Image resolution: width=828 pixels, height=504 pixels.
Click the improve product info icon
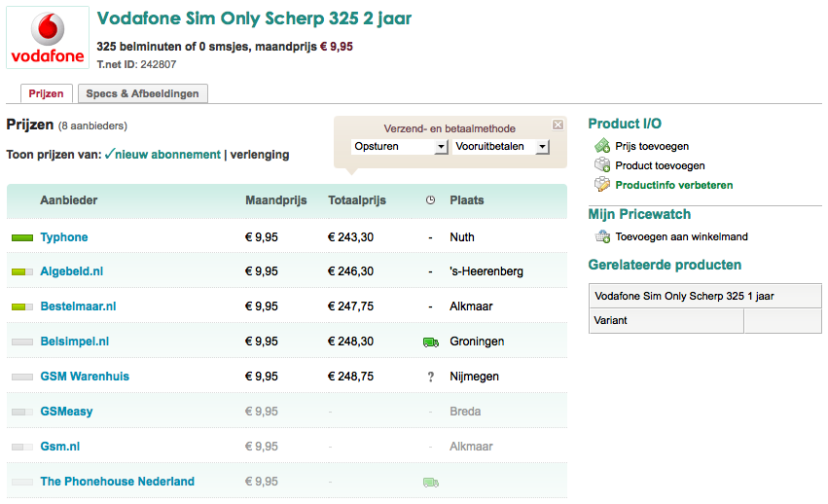tap(602, 185)
